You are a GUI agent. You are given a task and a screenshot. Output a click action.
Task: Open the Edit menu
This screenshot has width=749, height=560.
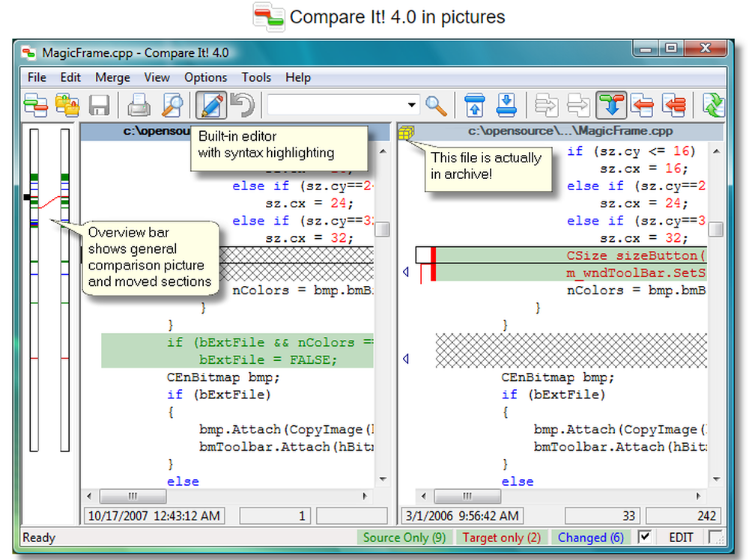pyautogui.click(x=70, y=77)
